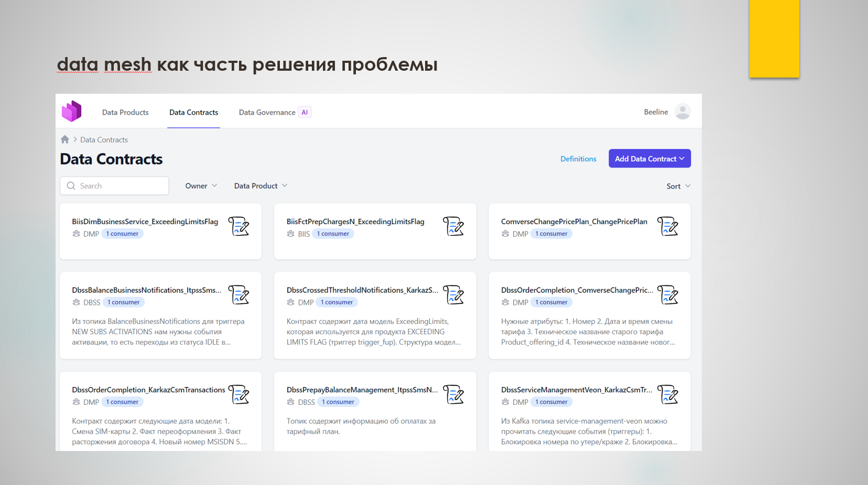Viewport: 868px width, 485px height.
Task: Click the home breadcrumb icon
Action: click(x=65, y=139)
